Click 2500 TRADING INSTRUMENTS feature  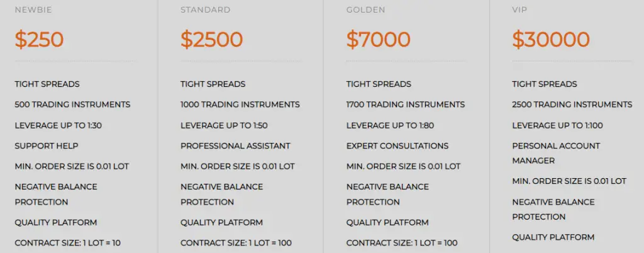coord(572,104)
